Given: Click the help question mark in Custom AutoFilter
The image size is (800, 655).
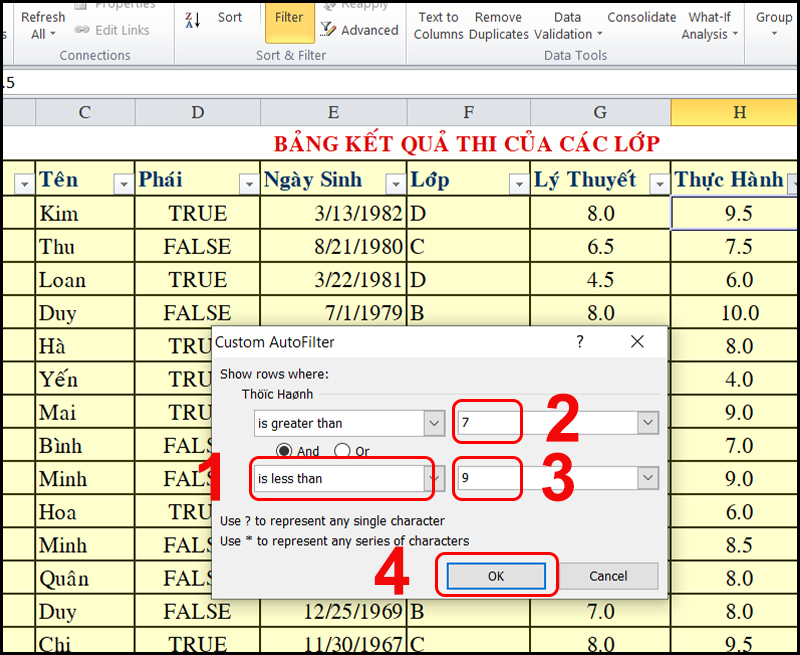Looking at the screenshot, I should (579, 342).
